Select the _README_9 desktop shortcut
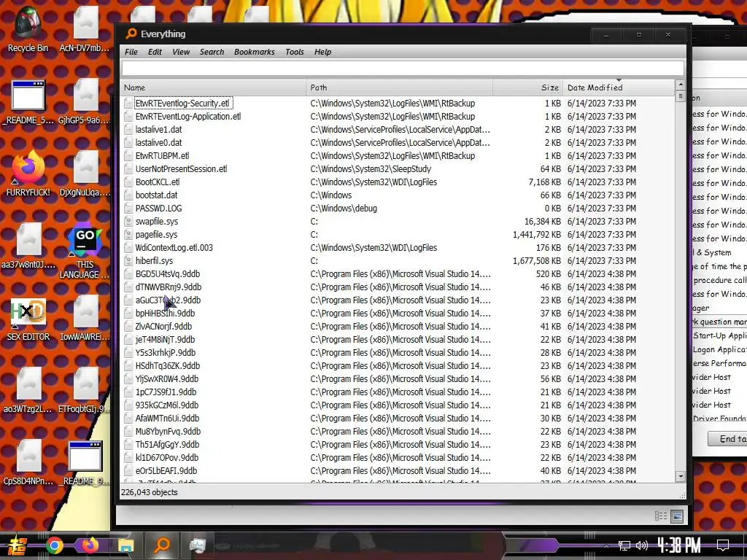 click(x=85, y=463)
